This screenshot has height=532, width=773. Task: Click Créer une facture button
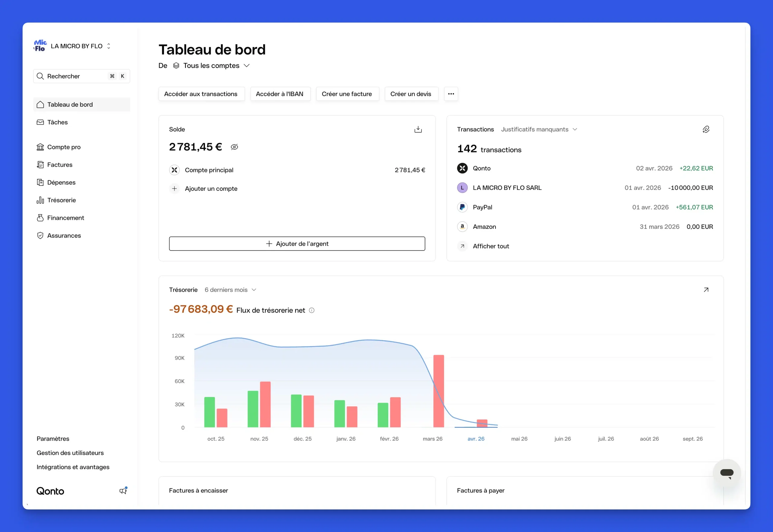tap(347, 94)
